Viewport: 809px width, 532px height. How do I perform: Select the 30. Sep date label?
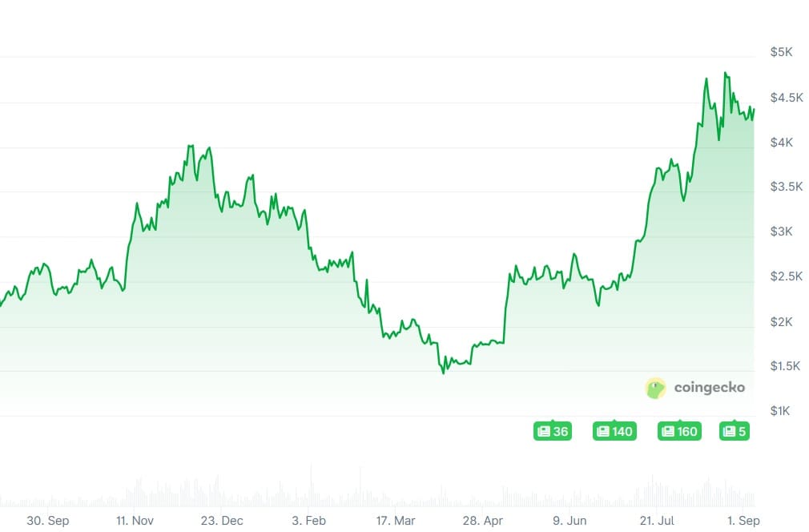tap(47, 520)
